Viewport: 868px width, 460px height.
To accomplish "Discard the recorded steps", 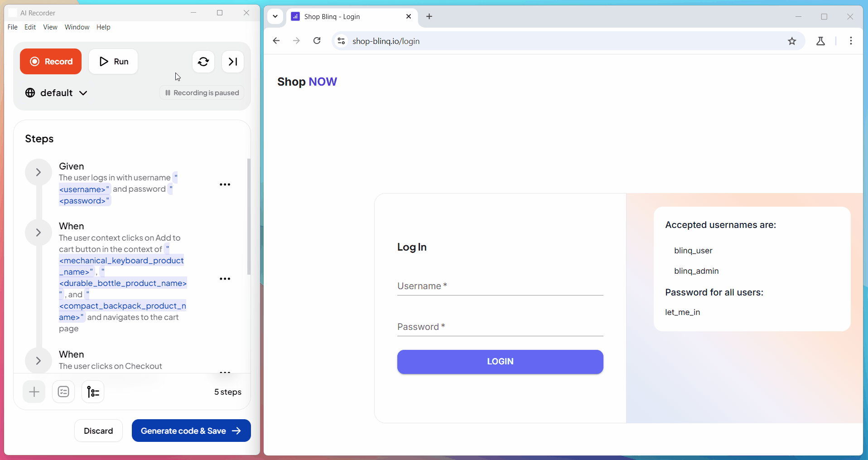I will (x=98, y=431).
